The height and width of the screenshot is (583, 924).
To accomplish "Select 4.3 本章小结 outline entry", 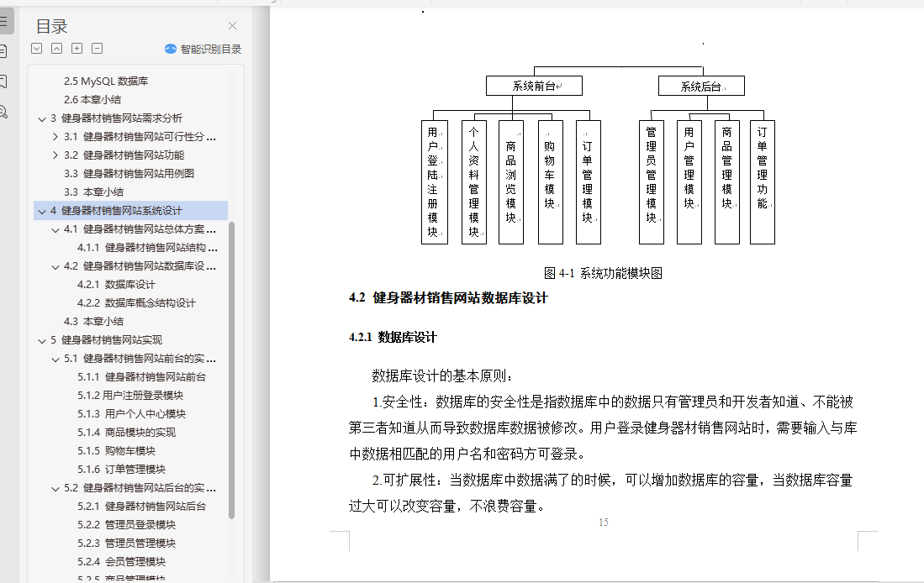I will 93,322.
